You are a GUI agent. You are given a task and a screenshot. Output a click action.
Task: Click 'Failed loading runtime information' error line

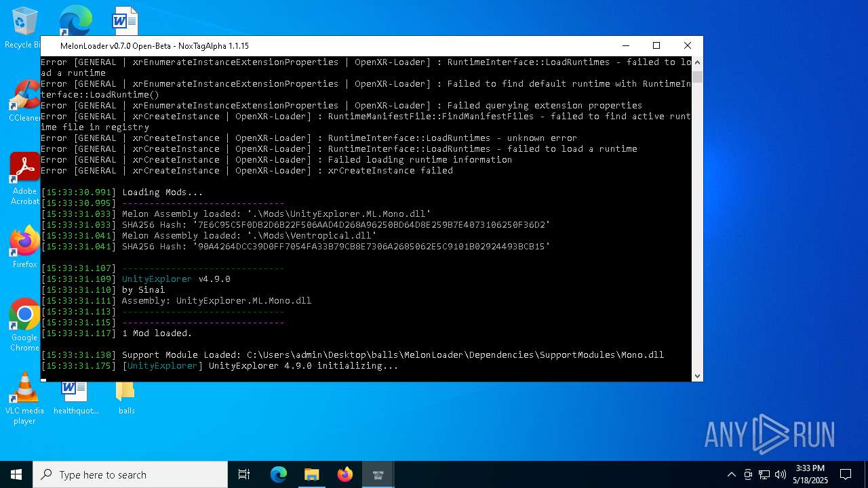pyautogui.click(x=276, y=160)
